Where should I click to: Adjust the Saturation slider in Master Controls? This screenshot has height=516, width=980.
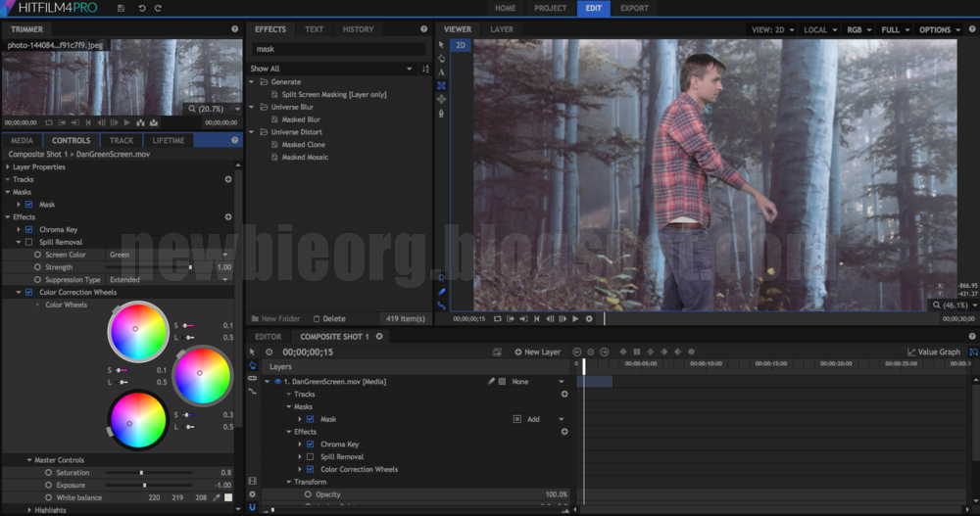click(x=149, y=473)
